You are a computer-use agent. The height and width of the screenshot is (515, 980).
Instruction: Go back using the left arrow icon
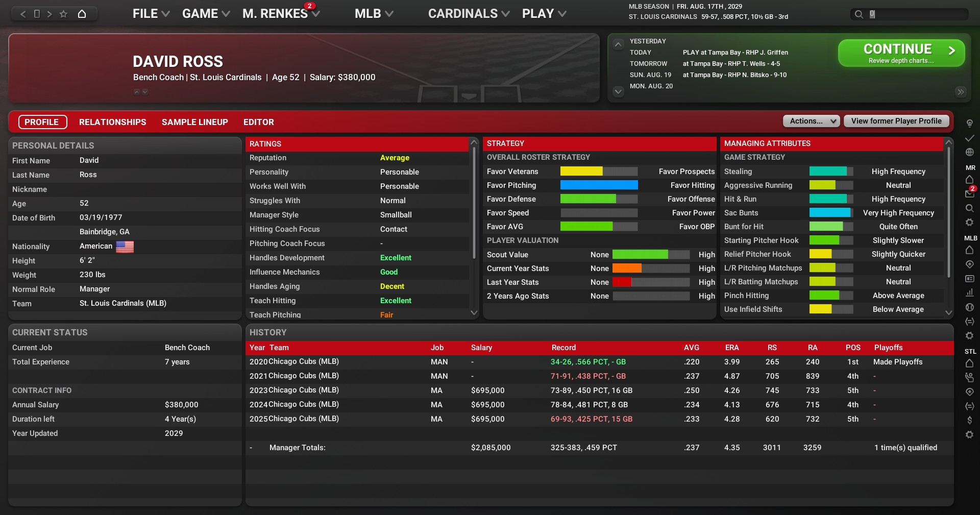(x=23, y=14)
